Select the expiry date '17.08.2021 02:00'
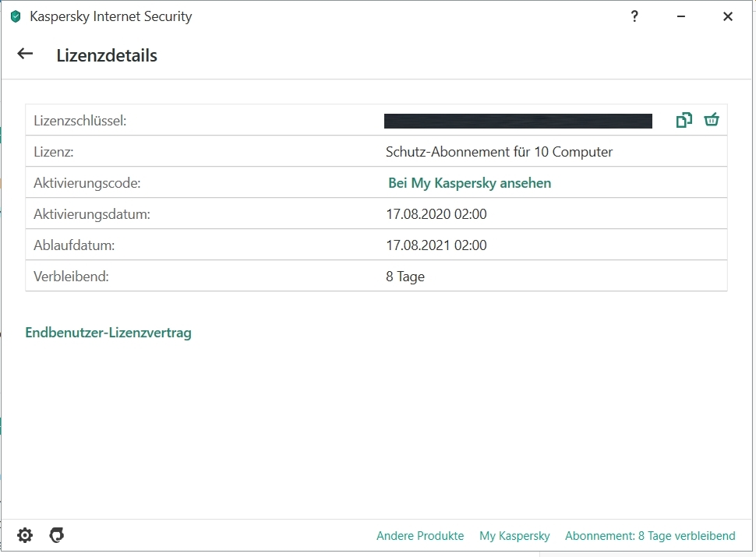This screenshot has width=756, height=557. coord(436,245)
